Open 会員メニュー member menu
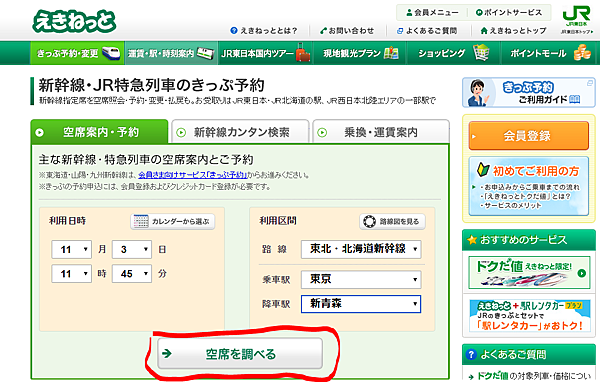Screen dimensions: 600x382 [x=432, y=13]
